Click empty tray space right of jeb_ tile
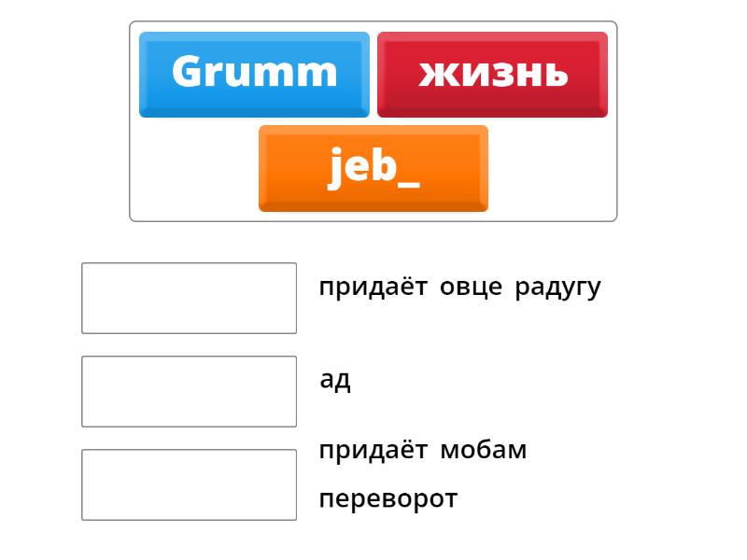 click(551, 170)
